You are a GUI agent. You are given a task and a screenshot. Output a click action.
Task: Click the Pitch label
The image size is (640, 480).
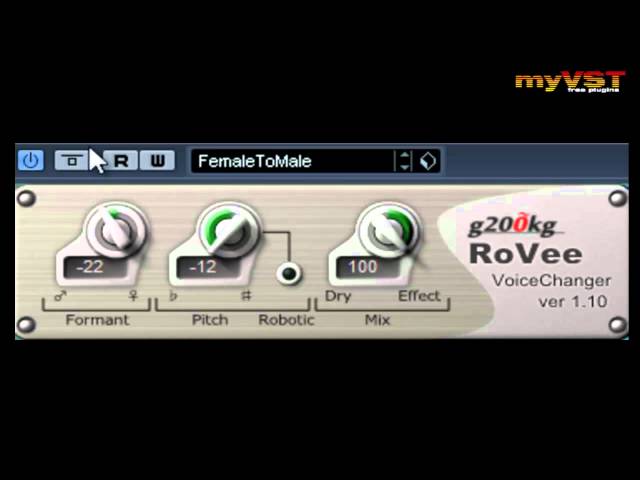pyautogui.click(x=210, y=320)
